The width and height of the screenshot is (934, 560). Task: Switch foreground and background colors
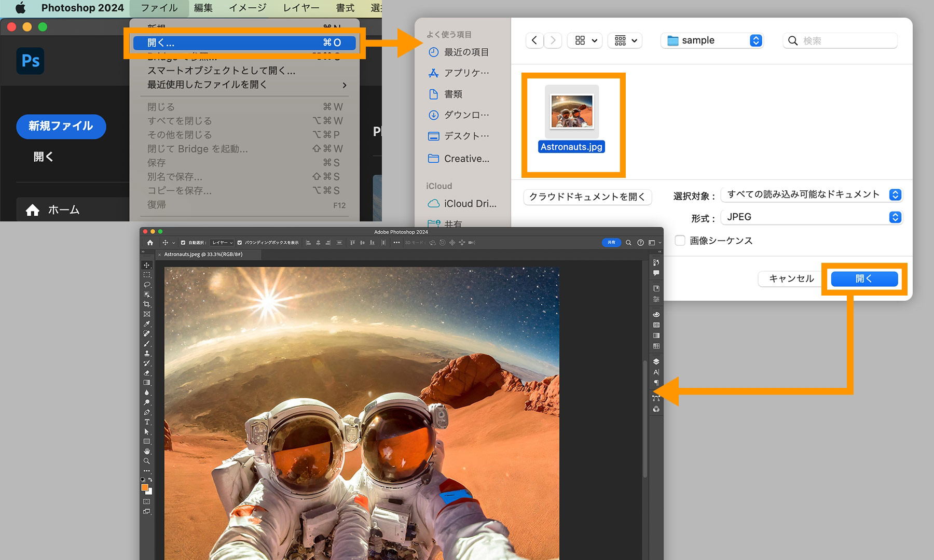[x=150, y=480]
